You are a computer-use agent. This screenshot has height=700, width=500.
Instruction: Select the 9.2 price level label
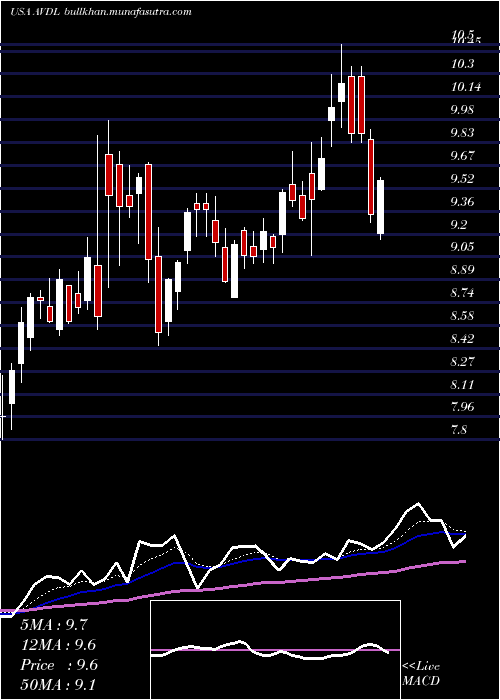(459, 225)
